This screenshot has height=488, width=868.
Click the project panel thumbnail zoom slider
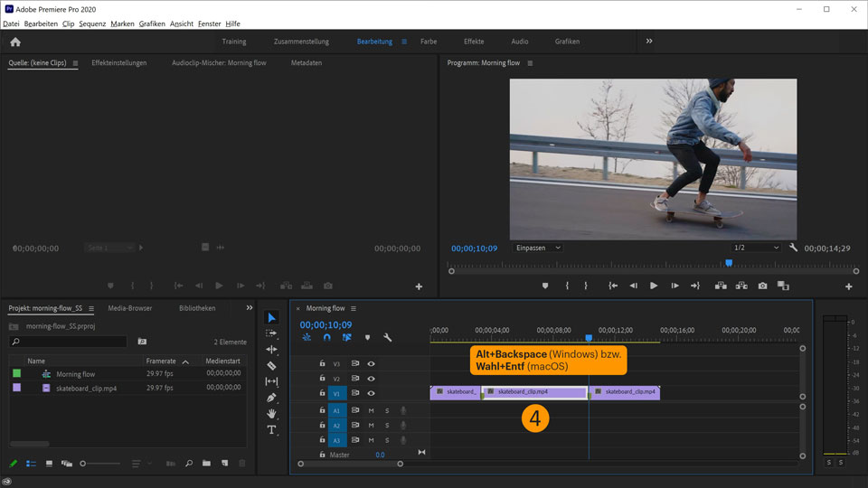point(83,464)
